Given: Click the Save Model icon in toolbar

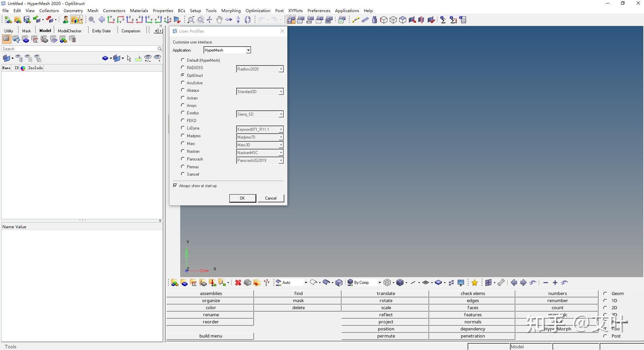Looking at the screenshot, I should point(27,20).
